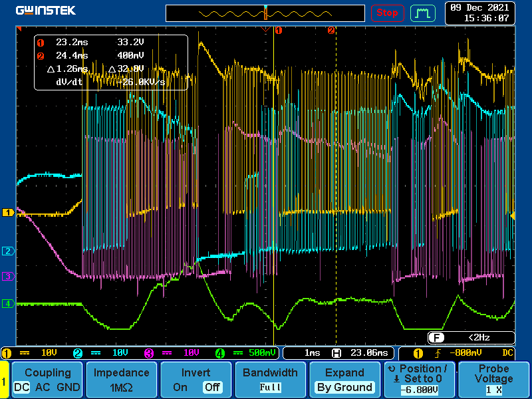Click the frequency counter <2Hz readout

pos(479,338)
